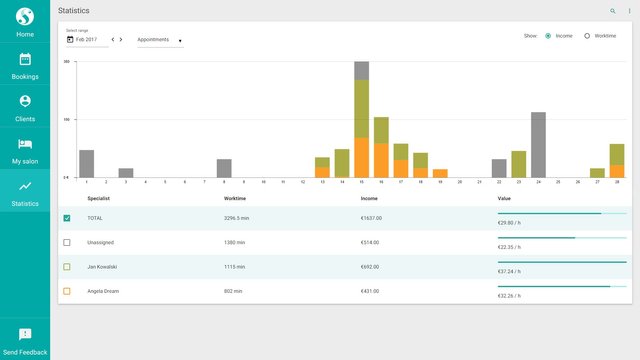The height and width of the screenshot is (360, 640).
Task: Click the Clients label in sidebar
Action: [x=25, y=119]
